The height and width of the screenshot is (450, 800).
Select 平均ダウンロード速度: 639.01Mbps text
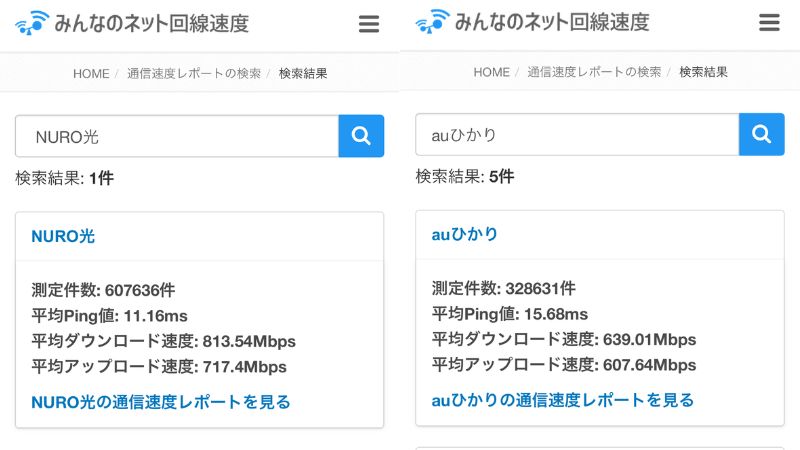(x=564, y=339)
